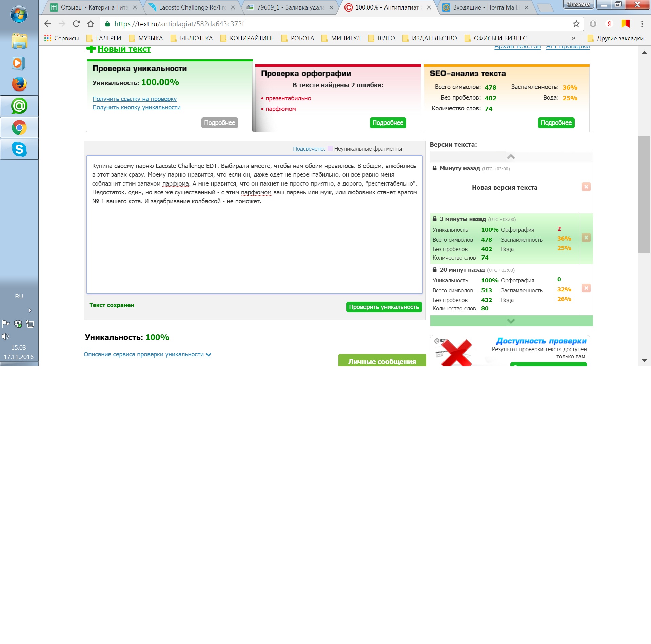Click 'API проверки' link
The image size is (651, 644).
coord(568,47)
